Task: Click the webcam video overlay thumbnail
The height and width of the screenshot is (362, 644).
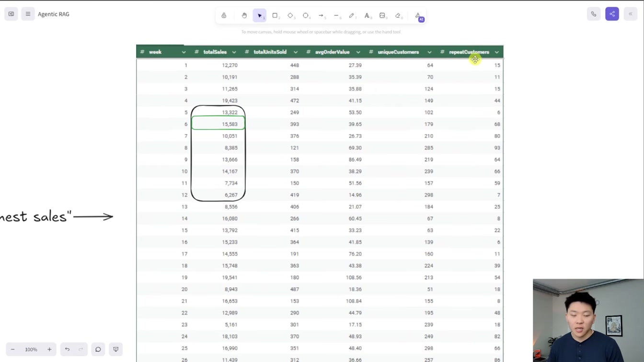Action: point(588,320)
